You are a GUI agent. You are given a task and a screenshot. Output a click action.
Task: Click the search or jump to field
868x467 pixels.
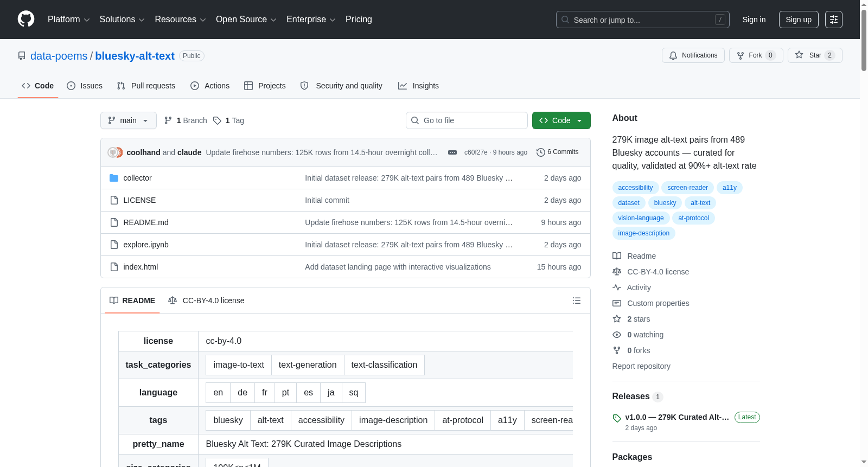643,20
